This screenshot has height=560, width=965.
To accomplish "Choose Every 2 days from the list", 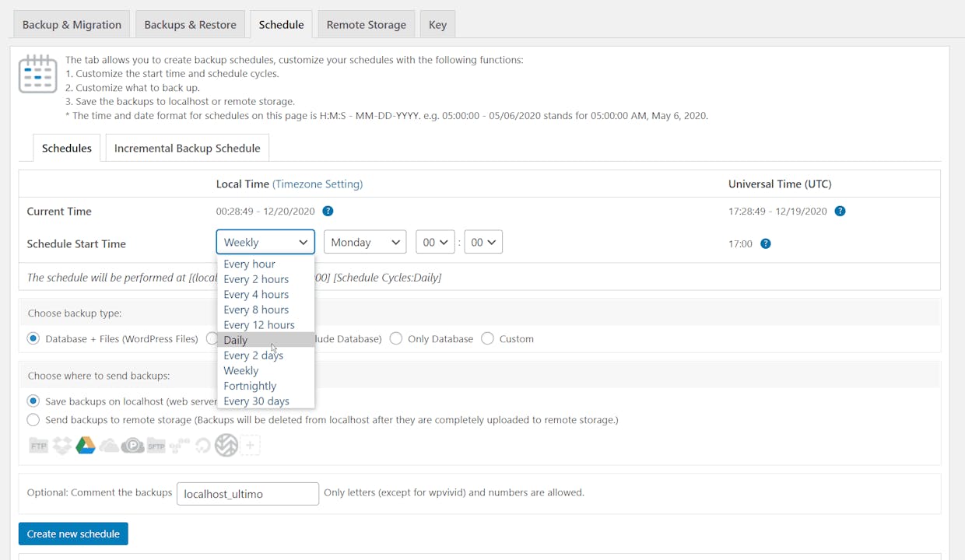I will click(x=265, y=355).
